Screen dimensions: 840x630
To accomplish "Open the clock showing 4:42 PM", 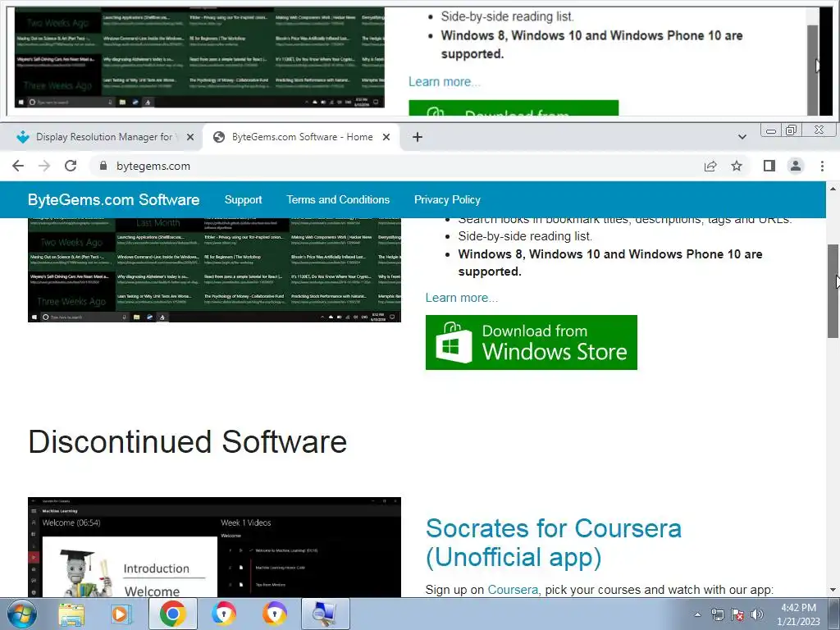I will [x=798, y=614].
